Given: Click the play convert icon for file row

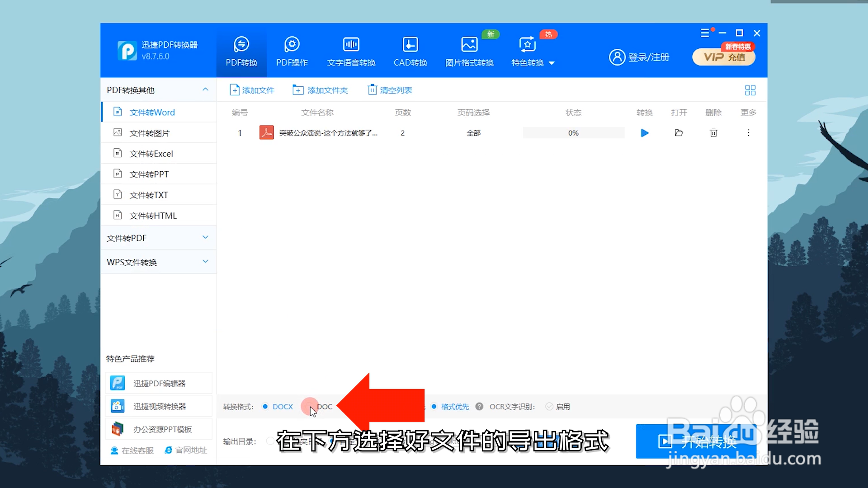Looking at the screenshot, I should pos(645,133).
